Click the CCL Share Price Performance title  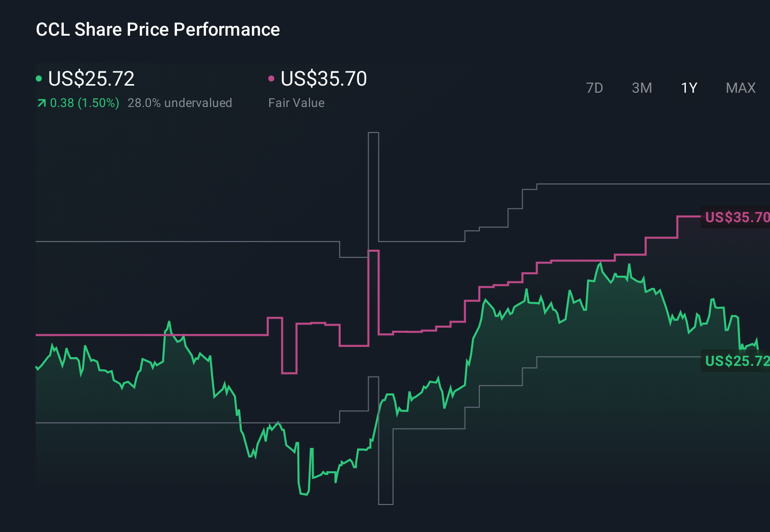coord(157,30)
